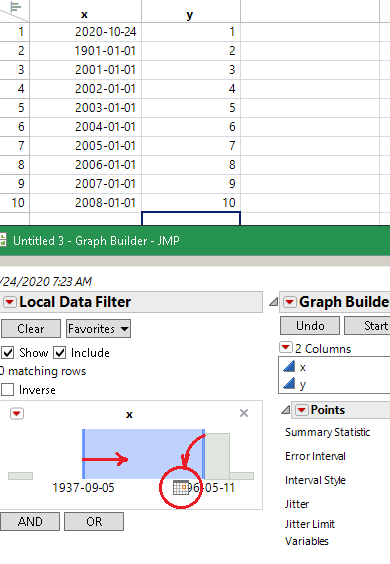Select column y continuous icon in column list
This screenshot has height=564, width=390.
pyautogui.click(x=289, y=383)
